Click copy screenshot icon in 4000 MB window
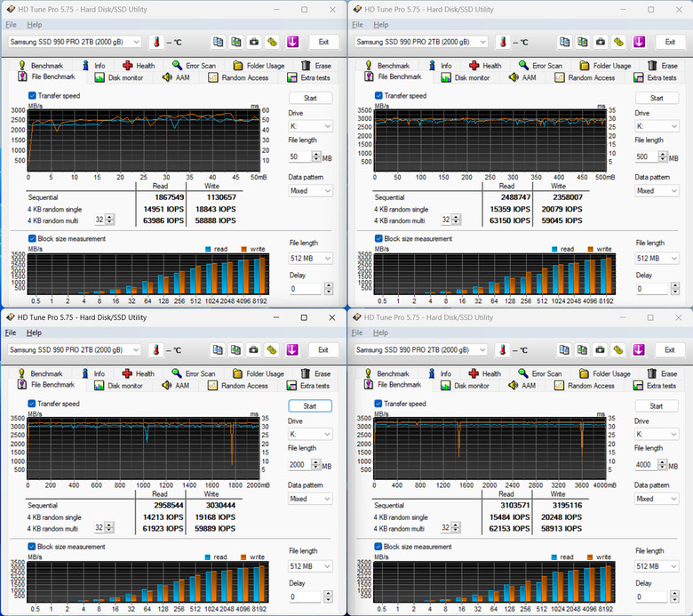The height and width of the screenshot is (616, 693). (583, 350)
